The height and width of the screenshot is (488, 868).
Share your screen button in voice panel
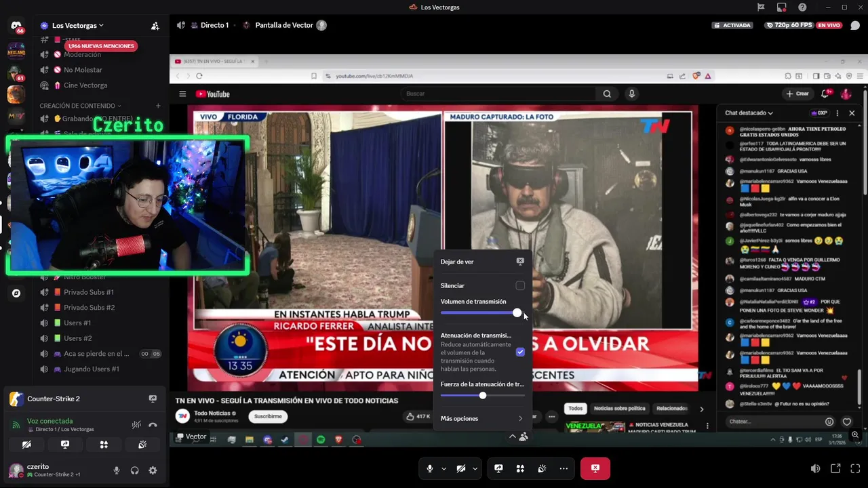[65, 445]
